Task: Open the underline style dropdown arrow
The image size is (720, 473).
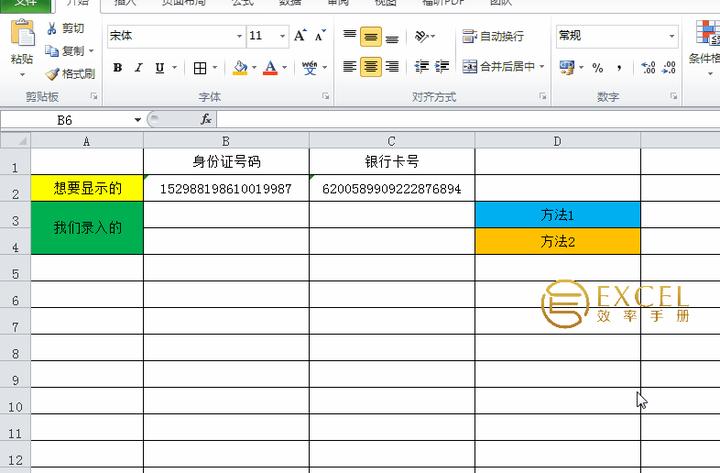Action: [174, 68]
